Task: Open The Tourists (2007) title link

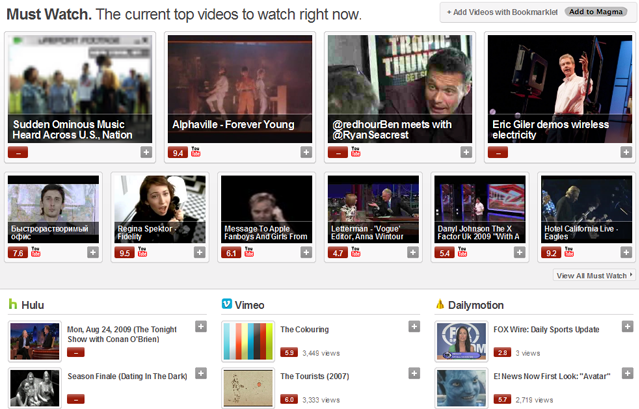Action: [x=315, y=376]
